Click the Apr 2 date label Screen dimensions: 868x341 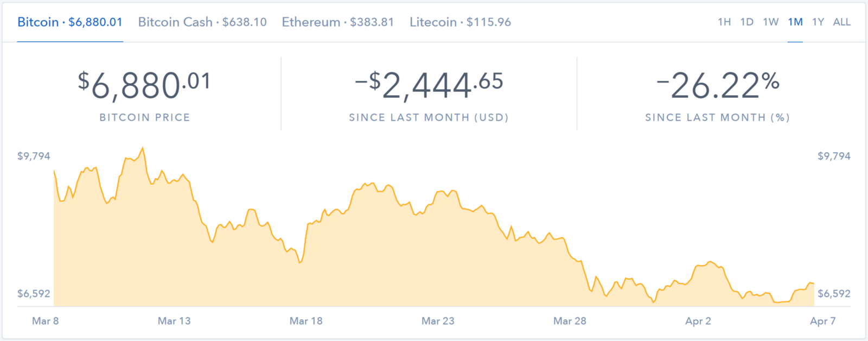click(698, 321)
